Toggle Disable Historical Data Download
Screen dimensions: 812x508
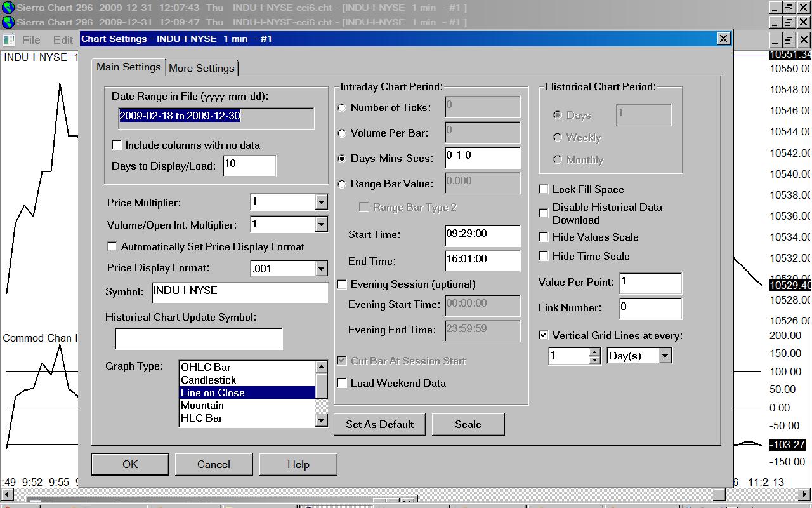point(544,213)
